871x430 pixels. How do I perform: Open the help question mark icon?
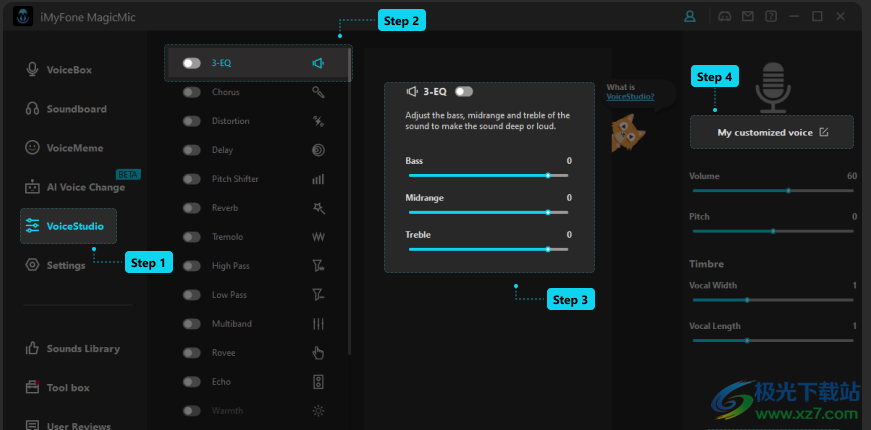click(x=771, y=16)
